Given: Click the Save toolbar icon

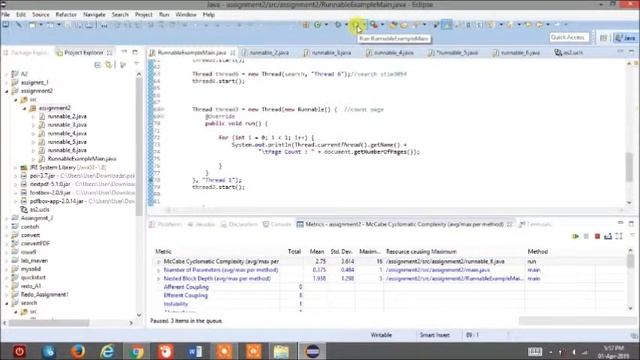Looking at the screenshot, I should tap(68, 25).
